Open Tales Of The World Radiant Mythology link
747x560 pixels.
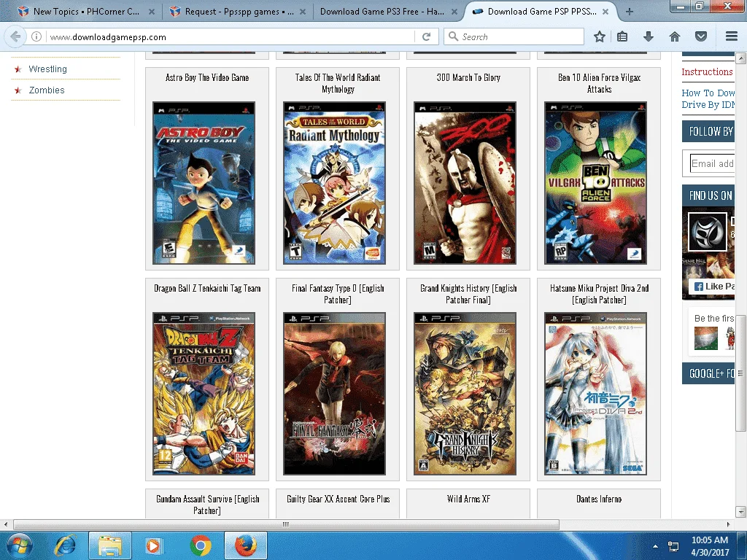coord(338,83)
